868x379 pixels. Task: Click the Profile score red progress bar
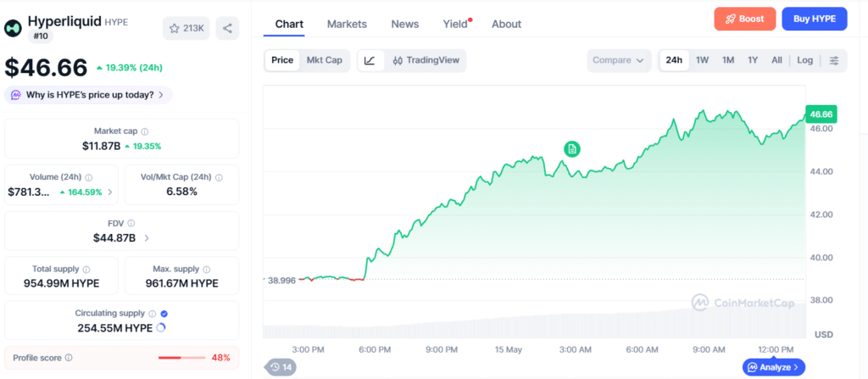pos(181,358)
